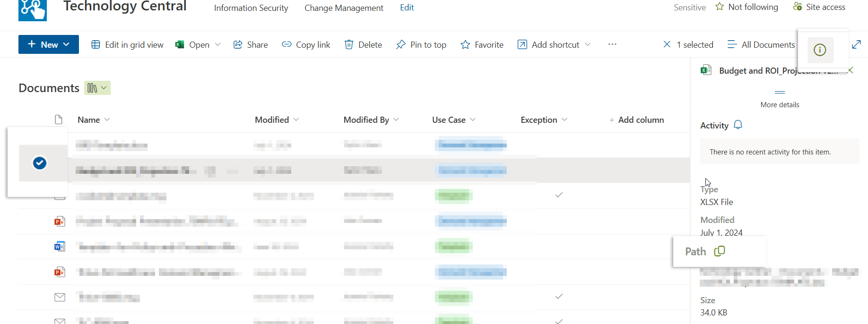The image size is (868, 324).
Task: Open the Information Security nav item
Action: point(251,8)
